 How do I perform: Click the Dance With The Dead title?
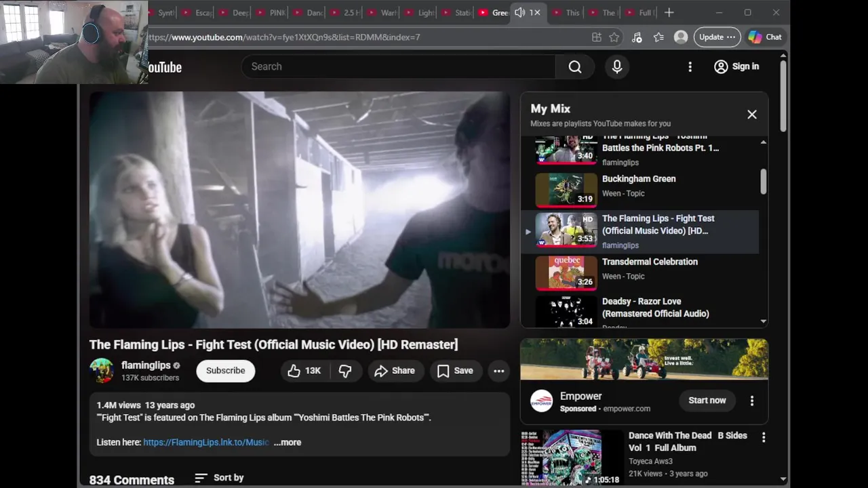tap(688, 442)
